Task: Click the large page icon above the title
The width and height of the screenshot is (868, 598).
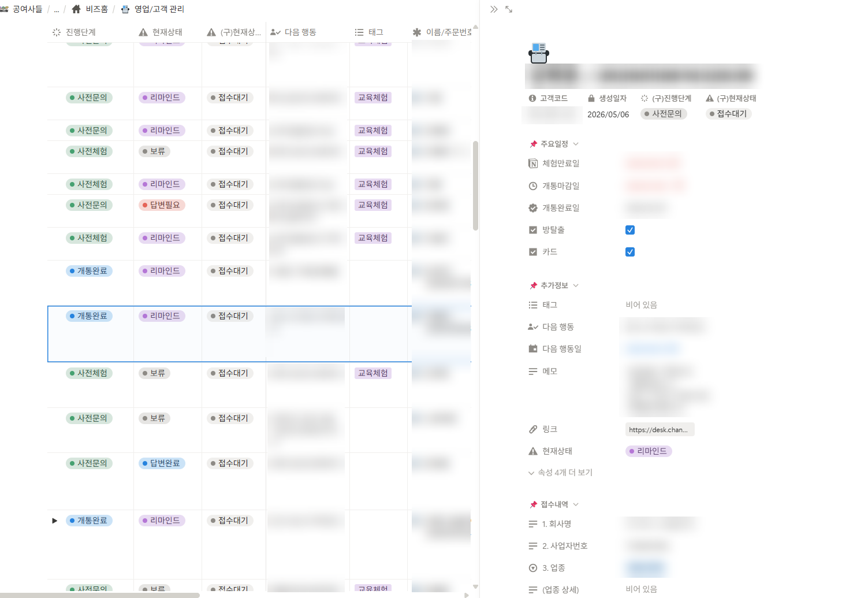Action: (539, 53)
